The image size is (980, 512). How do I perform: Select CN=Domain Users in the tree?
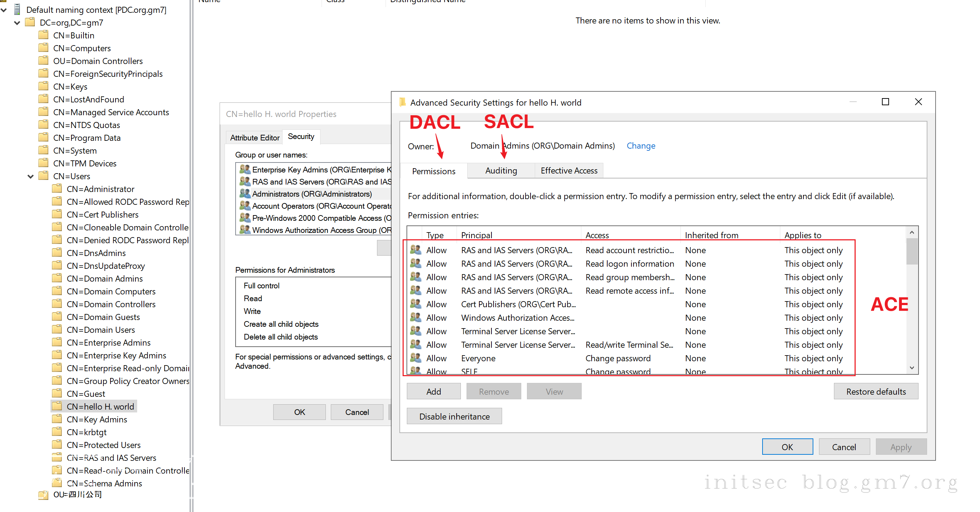(101, 330)
